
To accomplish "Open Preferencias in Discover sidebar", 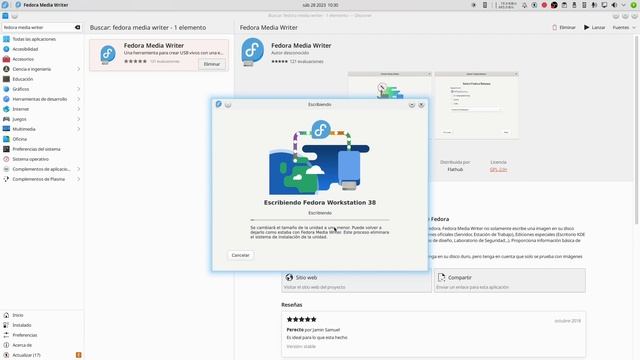I will (41, 335).
